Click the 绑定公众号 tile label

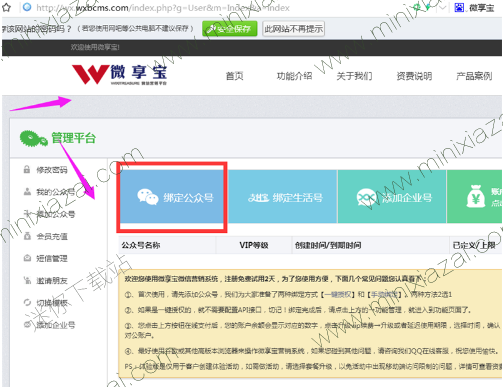pos(188,198)
